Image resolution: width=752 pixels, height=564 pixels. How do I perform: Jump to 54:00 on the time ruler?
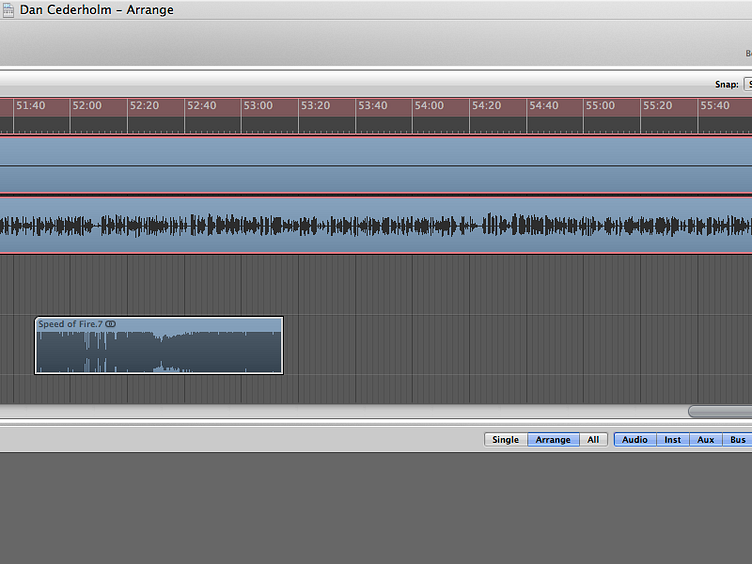point(429,106)
